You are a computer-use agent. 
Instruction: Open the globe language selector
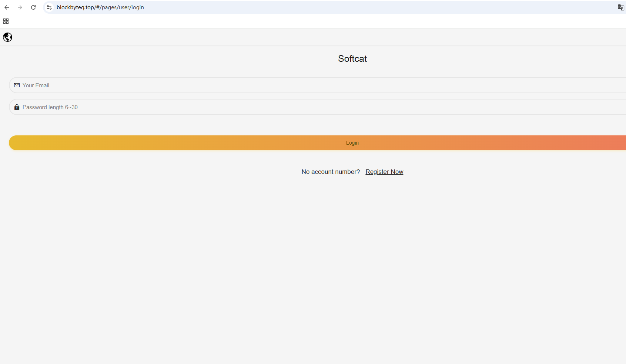click(7, 37)
